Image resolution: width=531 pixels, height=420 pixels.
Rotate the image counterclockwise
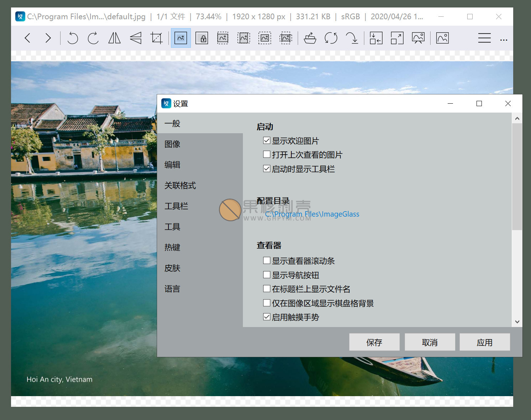[x=73, y=38]
